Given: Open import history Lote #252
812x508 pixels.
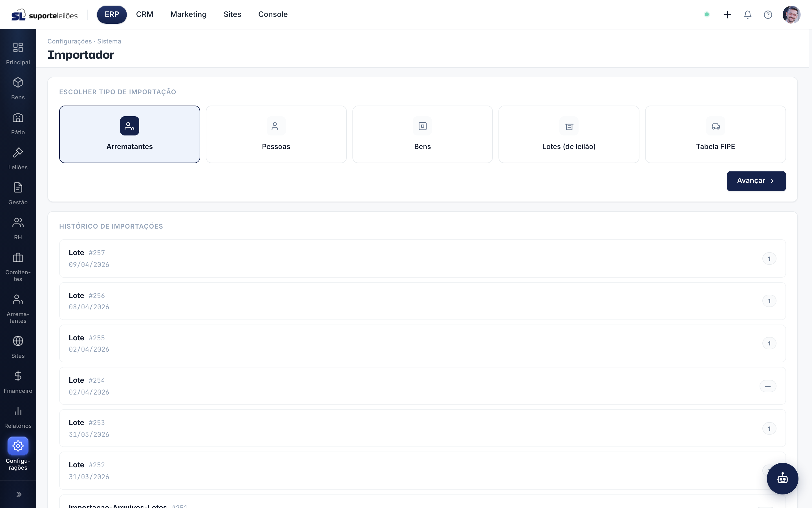Looking at the screenshot, I should click(x=422, y=471).
